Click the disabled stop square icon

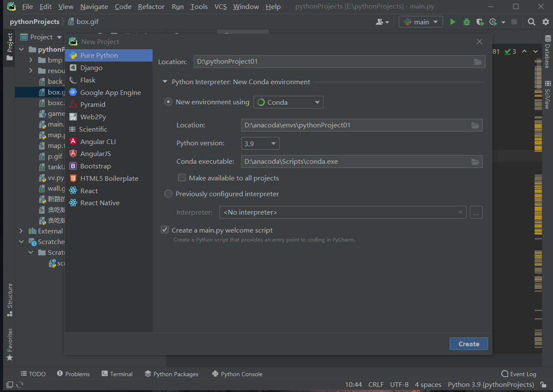click(514, 22)
